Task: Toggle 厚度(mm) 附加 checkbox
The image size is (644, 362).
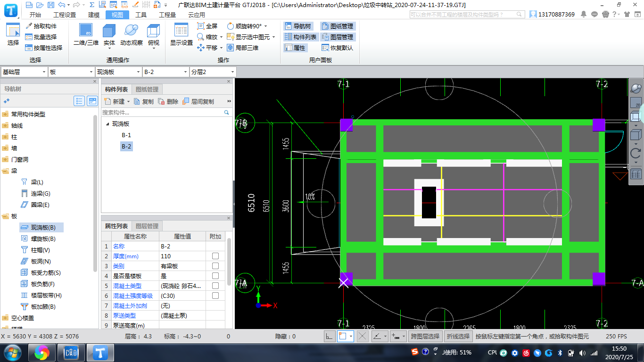Action: click(215, 256)
